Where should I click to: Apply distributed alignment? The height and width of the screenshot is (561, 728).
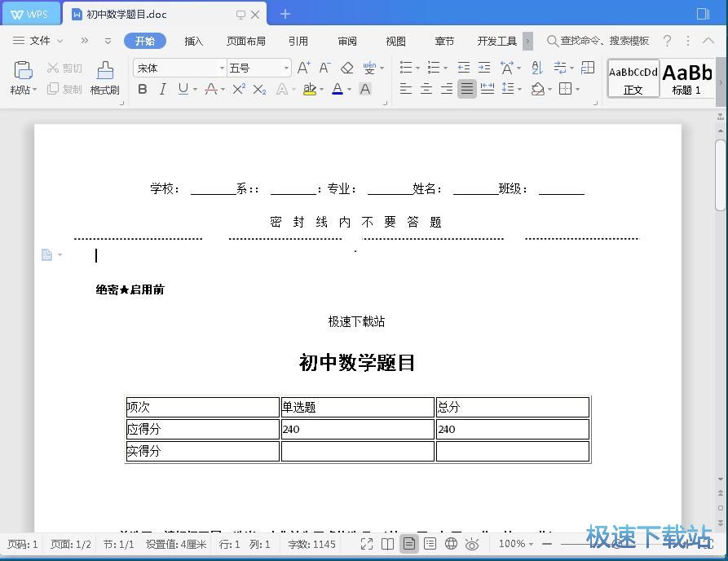coord(487,88)
